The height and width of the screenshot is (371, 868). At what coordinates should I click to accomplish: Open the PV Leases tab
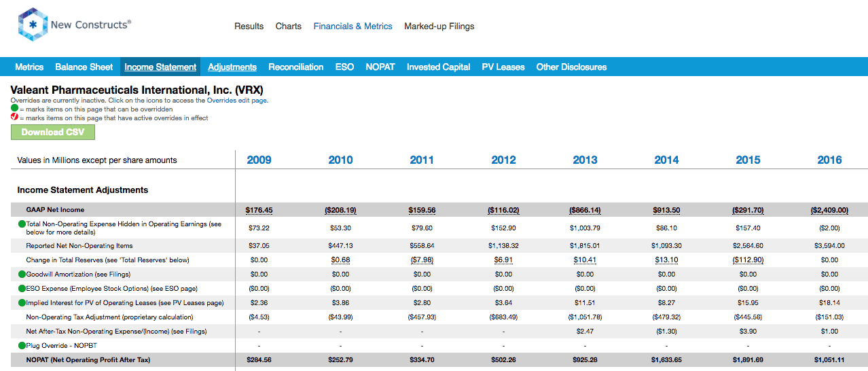[x=503, y=67]
